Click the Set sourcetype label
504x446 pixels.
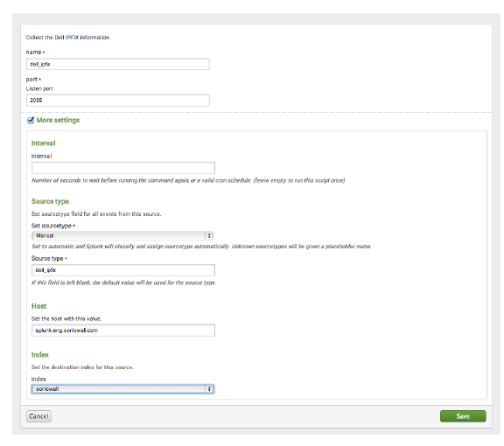51,226
